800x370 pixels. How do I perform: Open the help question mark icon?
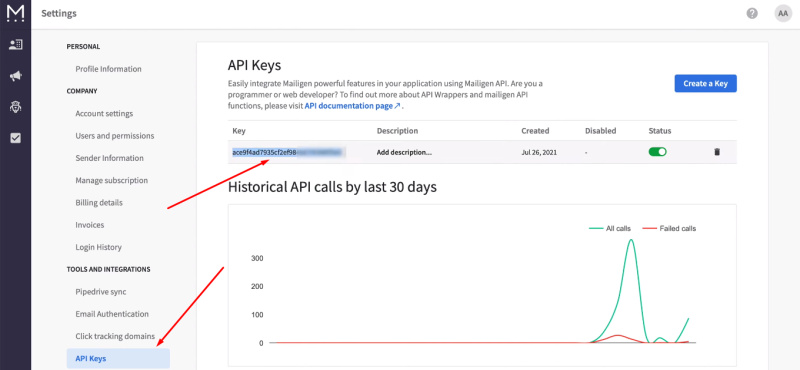coord(752,14)
